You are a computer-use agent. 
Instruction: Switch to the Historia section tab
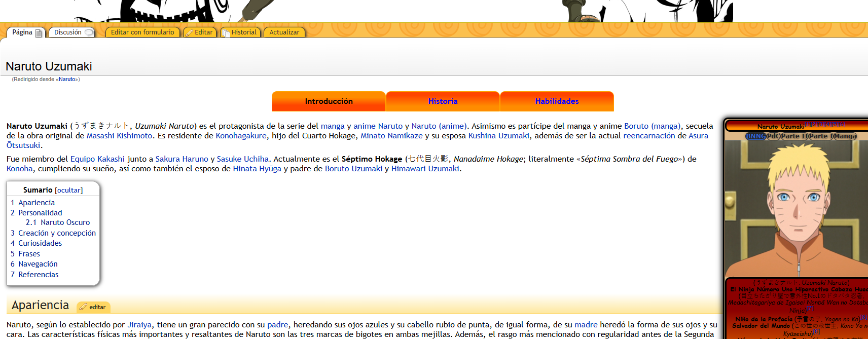443,101
